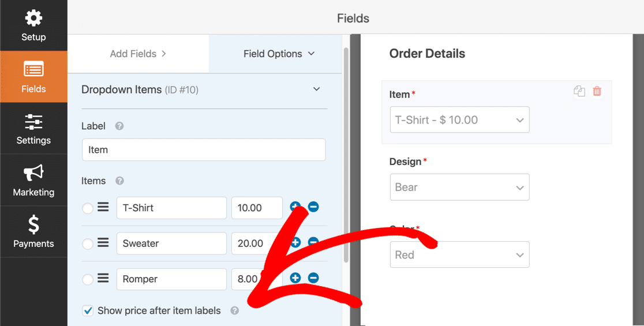Switch to the Add Fields tab

[x=138, y=54]
